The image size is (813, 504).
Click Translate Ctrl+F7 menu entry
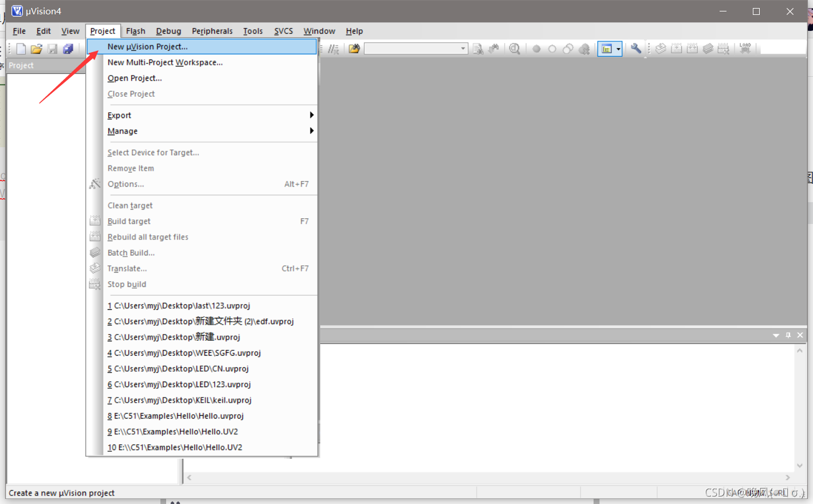(202, 269)
